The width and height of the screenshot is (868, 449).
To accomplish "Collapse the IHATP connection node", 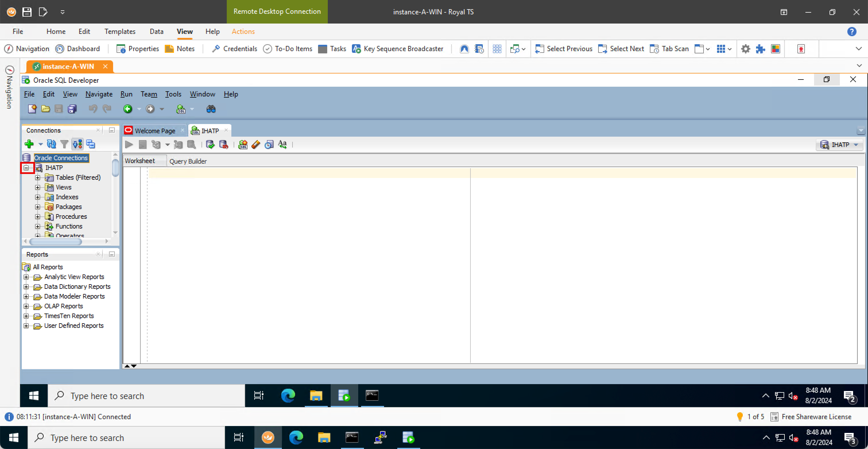I will (26, 168).
